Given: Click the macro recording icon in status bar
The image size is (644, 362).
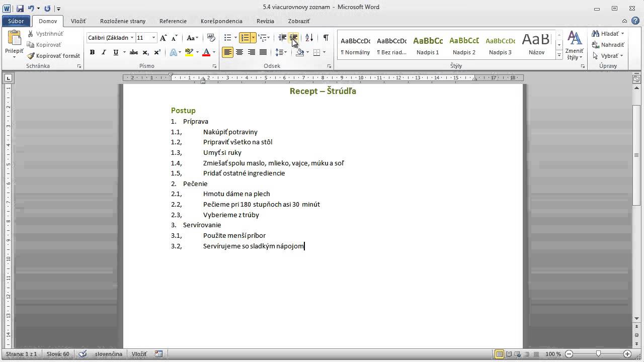Looking at the screenshot, I should [159, 354].
